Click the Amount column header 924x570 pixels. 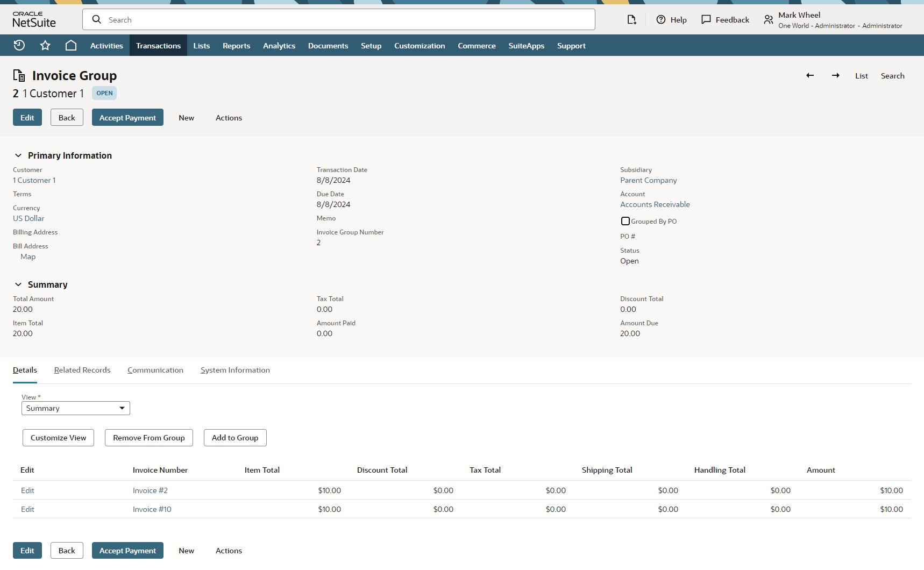[x=821, y=470]
